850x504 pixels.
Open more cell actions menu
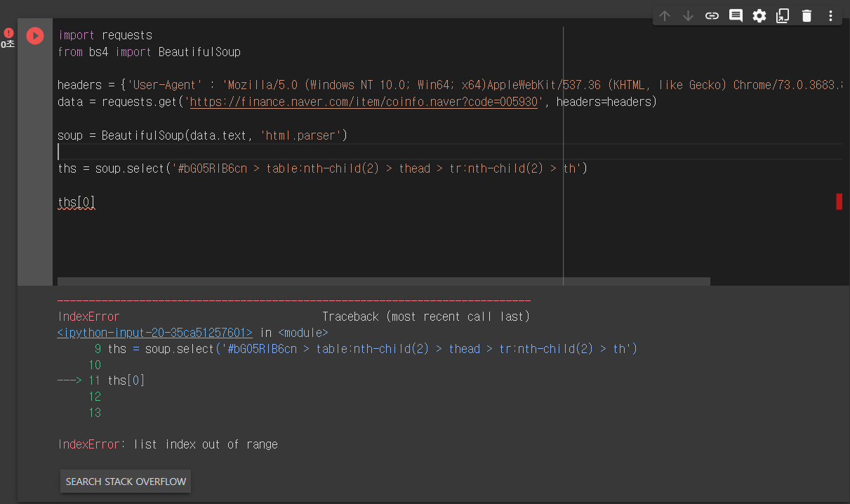830,15
